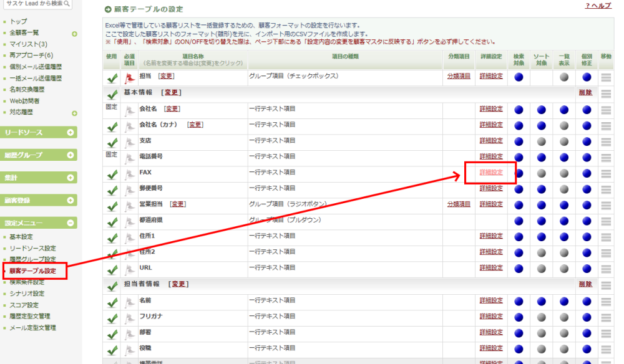The image size is (624, 364).
Task: Click the gray required flag for FAX
Action: 130,173
